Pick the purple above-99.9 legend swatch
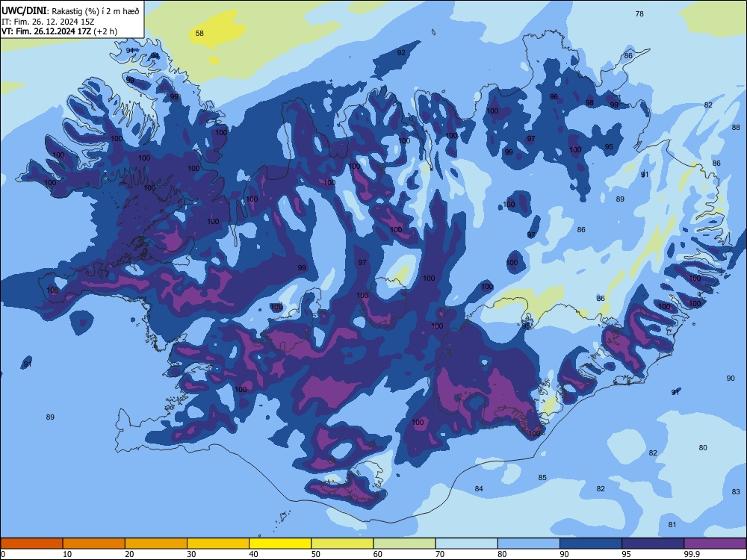Image resolution: width=747 pixels, height=560 pixels. tap(715, 544)
